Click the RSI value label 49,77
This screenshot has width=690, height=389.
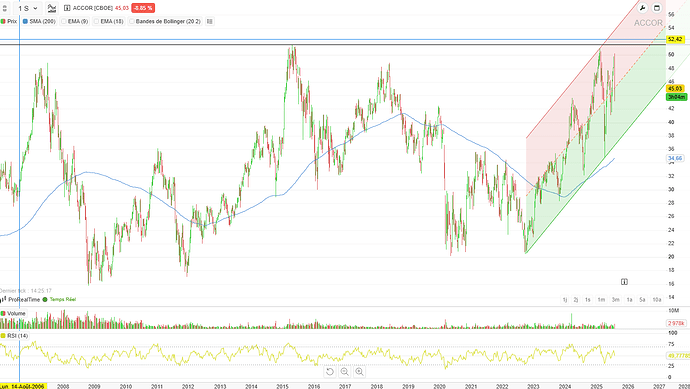click(678, 356)
